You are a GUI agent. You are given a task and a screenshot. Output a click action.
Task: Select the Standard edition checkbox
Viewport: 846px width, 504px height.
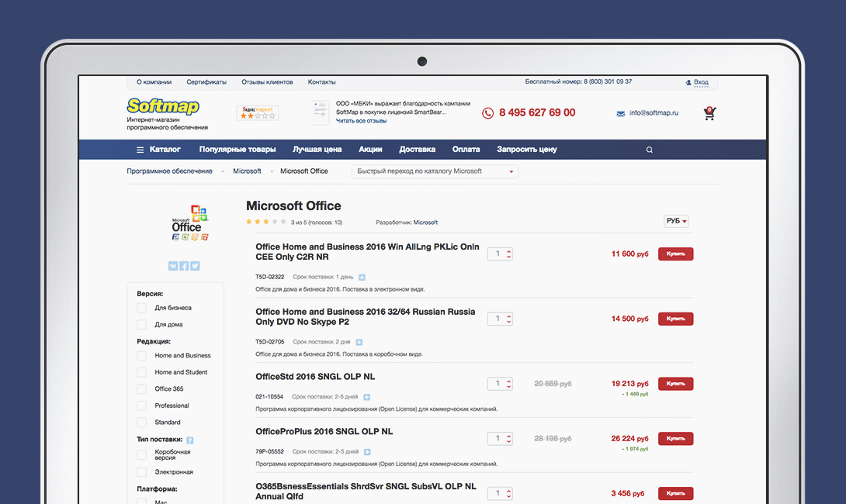141,423
